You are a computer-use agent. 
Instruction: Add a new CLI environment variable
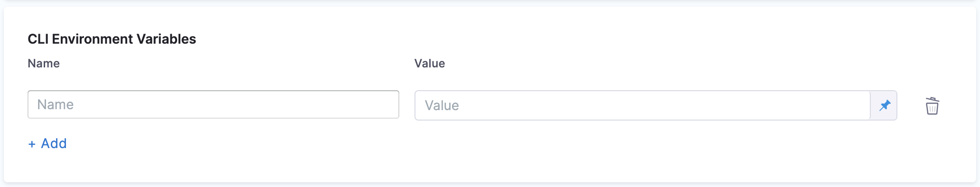(x=47, y=143)
